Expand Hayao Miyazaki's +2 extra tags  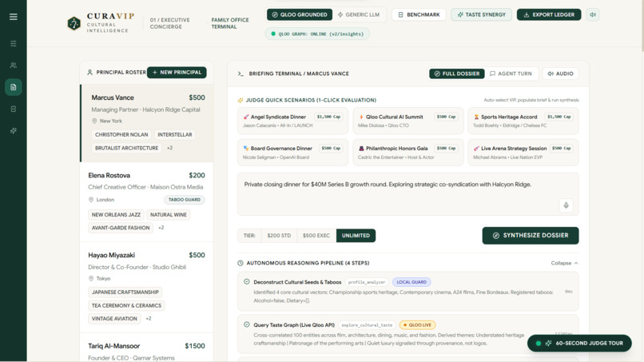149,318
